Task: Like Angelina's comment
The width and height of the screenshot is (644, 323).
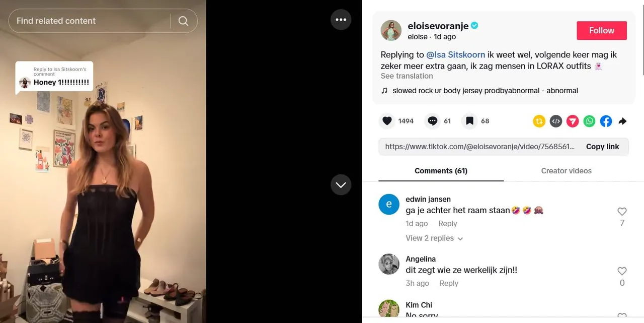Action: [x=622, y=271]
